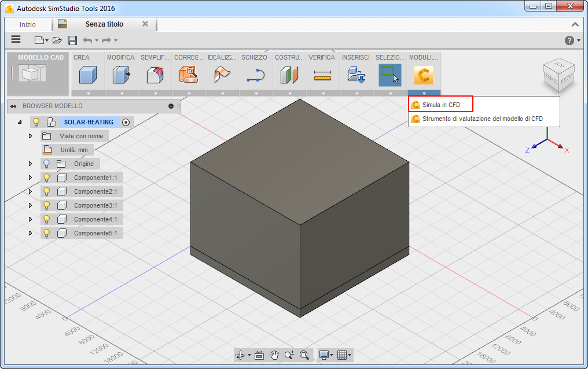Image resolution: width=588 pixels, height=369 pixels.
Task: Select Componente4:1 in the browser
Action: click(95, 219)
